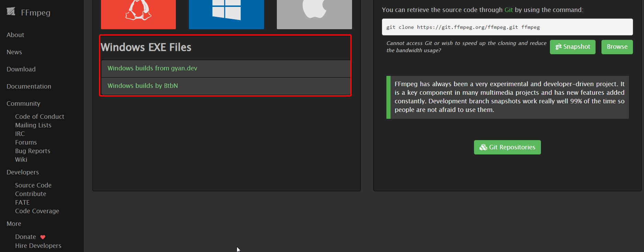
Task: Open the Community section
Action: click(23, 104)
